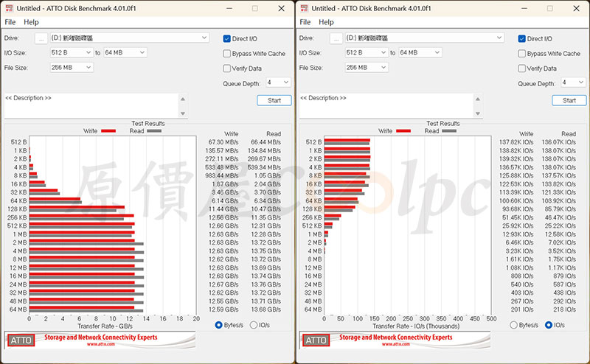Click 'Transfer Rate - GB/s' axis label
This screenshot has height=364, width=590.
105,326
